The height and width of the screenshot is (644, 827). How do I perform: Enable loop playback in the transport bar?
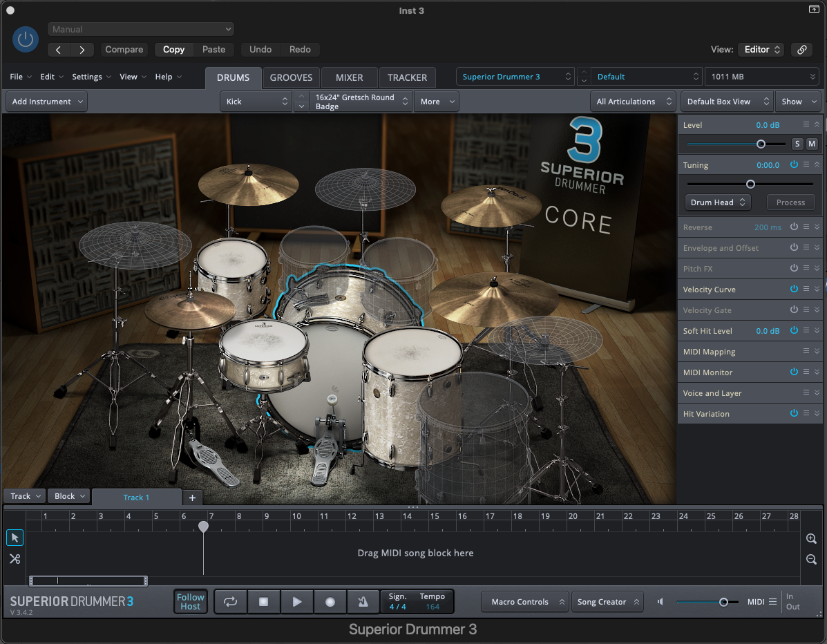(x=230, y=601)
